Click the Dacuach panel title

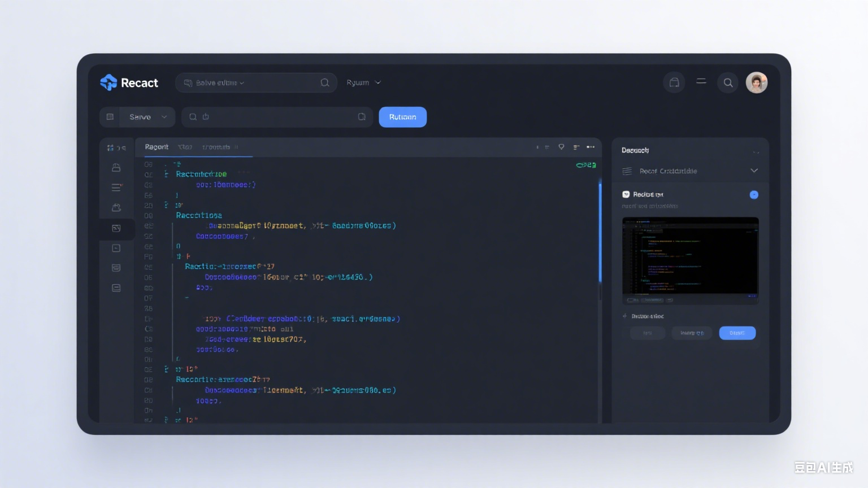635,150
